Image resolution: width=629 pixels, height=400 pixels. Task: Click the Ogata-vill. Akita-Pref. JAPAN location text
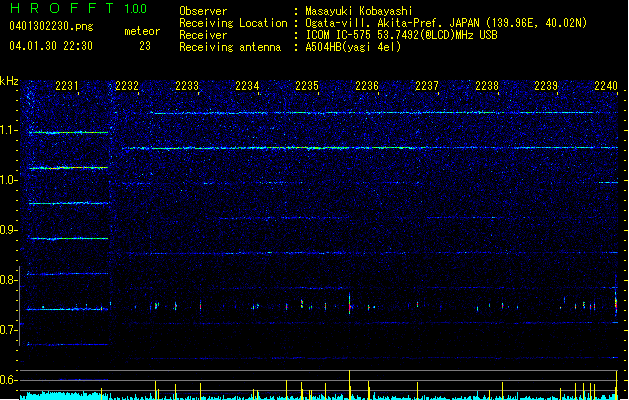click(x=446, y=23)
